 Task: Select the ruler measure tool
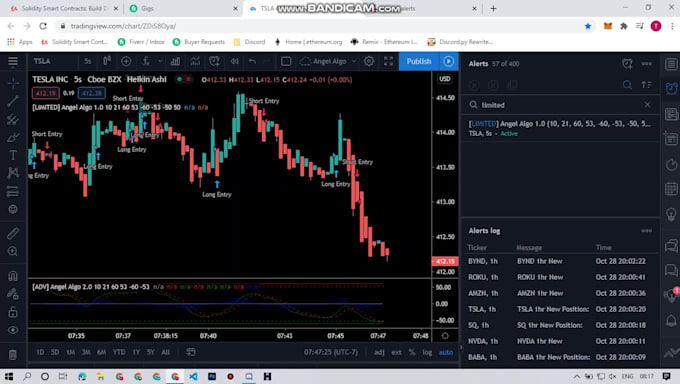[x=13, y=233]
